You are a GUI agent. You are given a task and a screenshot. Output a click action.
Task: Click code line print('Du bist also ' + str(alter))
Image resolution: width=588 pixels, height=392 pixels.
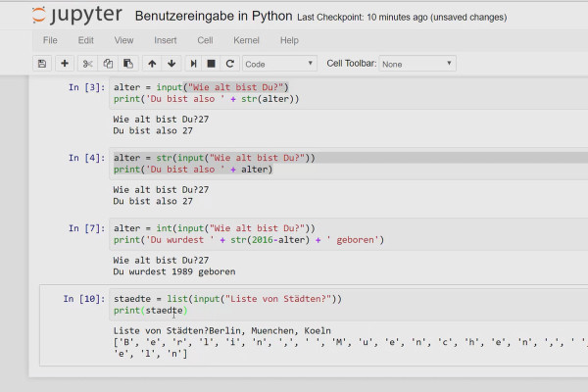(206, 99)
